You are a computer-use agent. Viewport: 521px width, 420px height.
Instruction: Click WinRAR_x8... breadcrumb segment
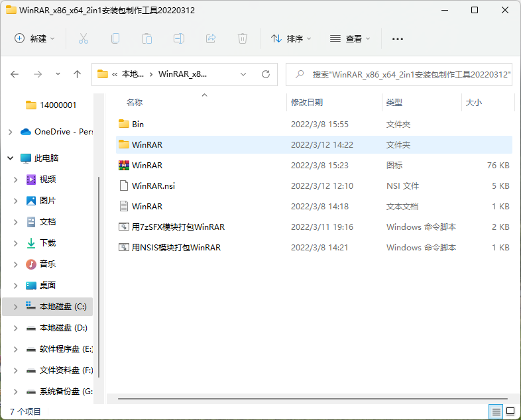(x=182, y=74)
